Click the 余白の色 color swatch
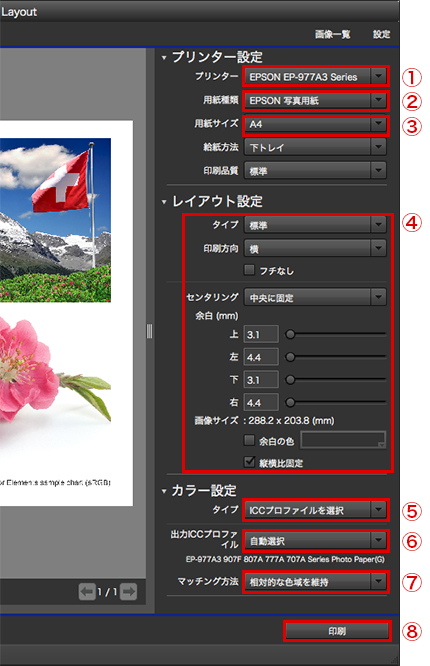Image resolution: width=430 pixels, height=666 pixels. click(343, 440)
